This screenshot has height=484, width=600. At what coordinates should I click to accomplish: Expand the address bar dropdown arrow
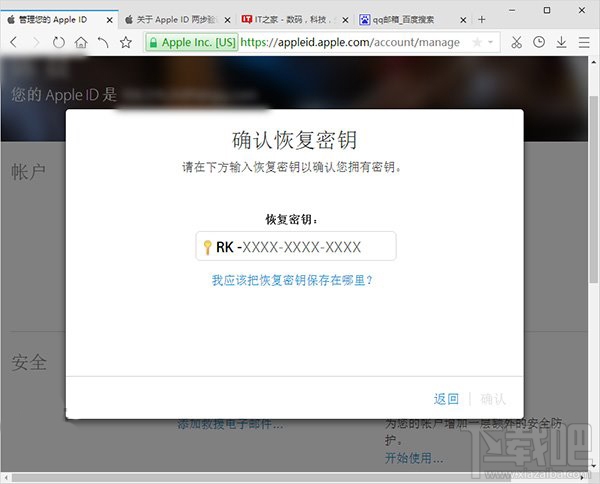(491, 42)
